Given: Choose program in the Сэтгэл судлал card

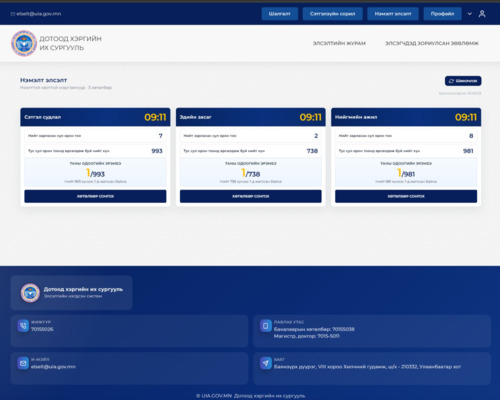Looking at the screenshot, I should pos(95,196).
